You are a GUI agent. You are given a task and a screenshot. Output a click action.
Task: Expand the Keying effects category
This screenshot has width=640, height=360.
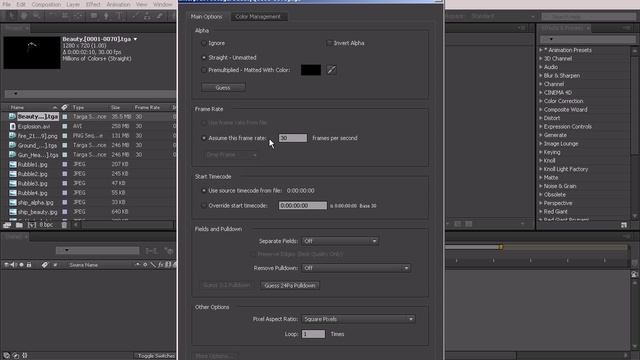click(x=541, y=152)
